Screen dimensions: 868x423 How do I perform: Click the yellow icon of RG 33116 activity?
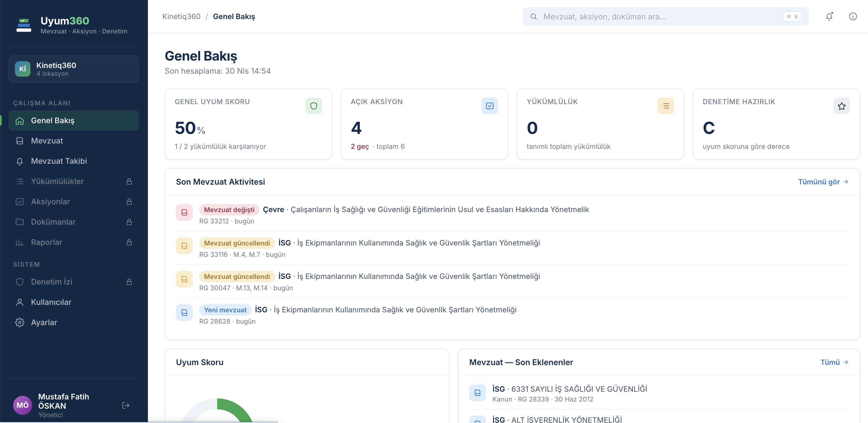184,246
